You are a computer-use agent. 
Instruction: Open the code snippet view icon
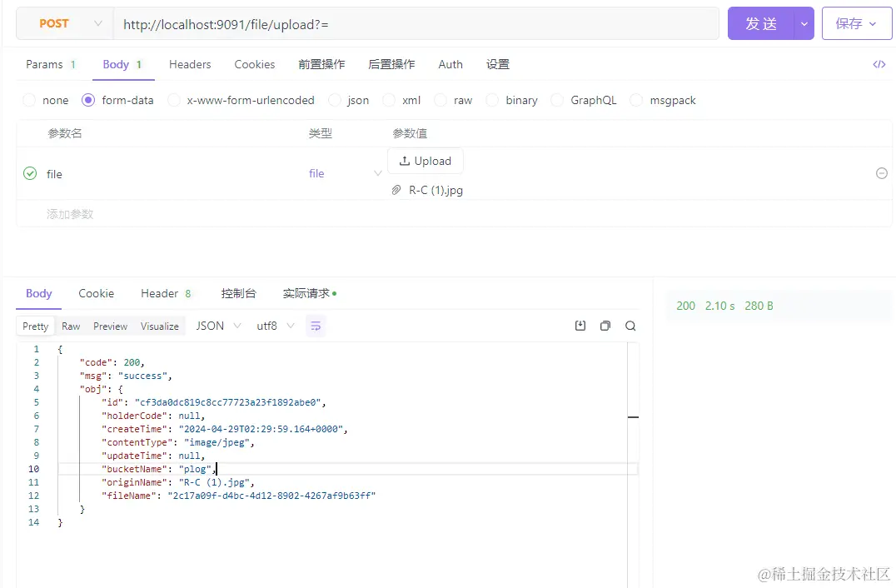click(x=879, y=64)
